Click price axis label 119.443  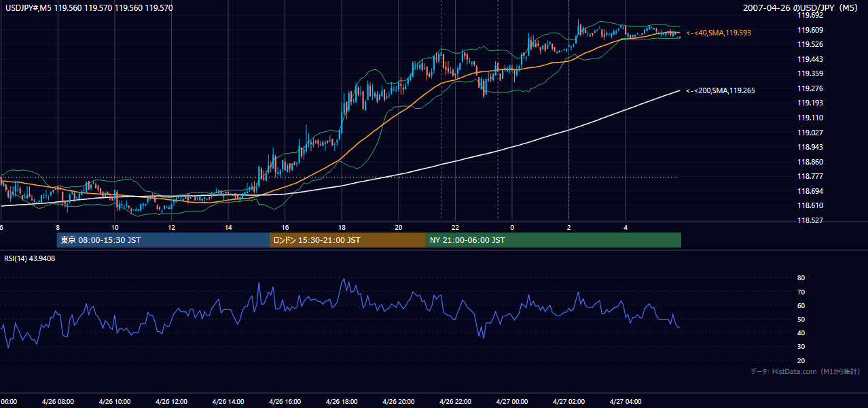810,59
